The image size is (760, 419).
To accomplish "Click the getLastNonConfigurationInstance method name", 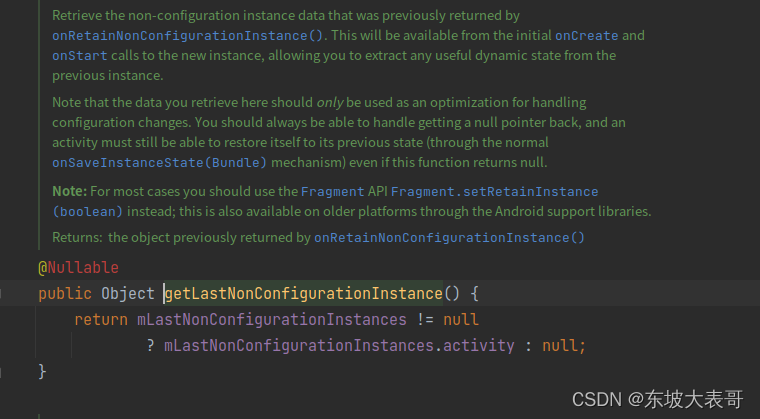I will 304,294.
